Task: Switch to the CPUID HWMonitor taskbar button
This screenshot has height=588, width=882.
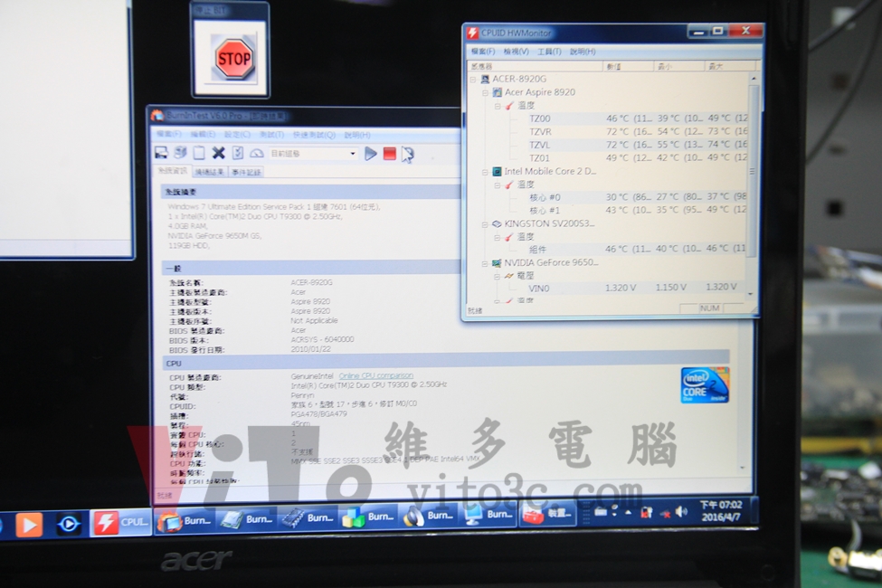Action: [121, 523]
